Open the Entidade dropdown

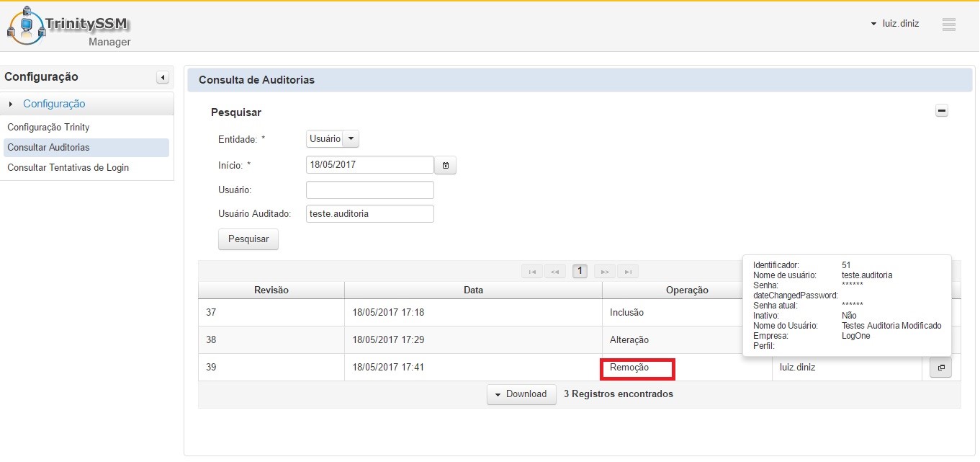tap(332, 138)
